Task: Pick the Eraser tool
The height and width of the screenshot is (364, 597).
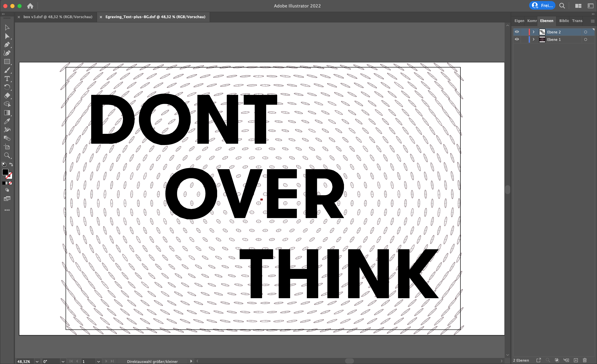Action: 7,95
